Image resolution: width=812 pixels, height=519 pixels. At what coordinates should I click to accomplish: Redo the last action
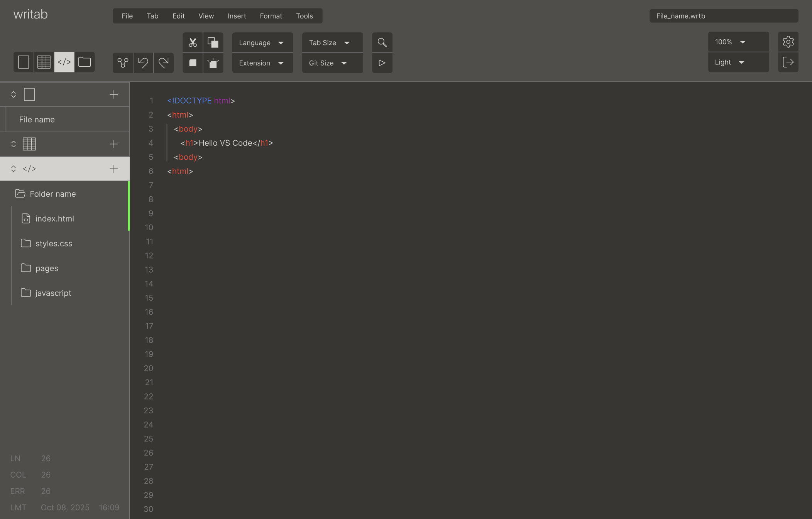click(164, 63)
